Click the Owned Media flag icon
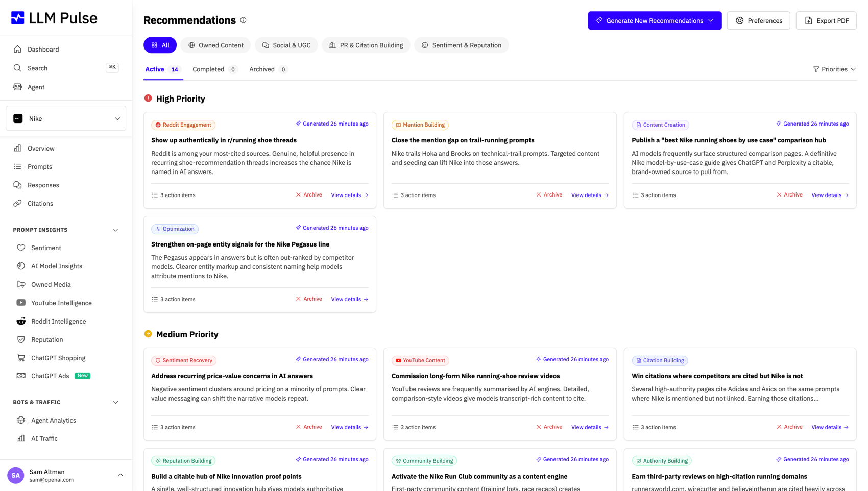 (x=21, y=285)
